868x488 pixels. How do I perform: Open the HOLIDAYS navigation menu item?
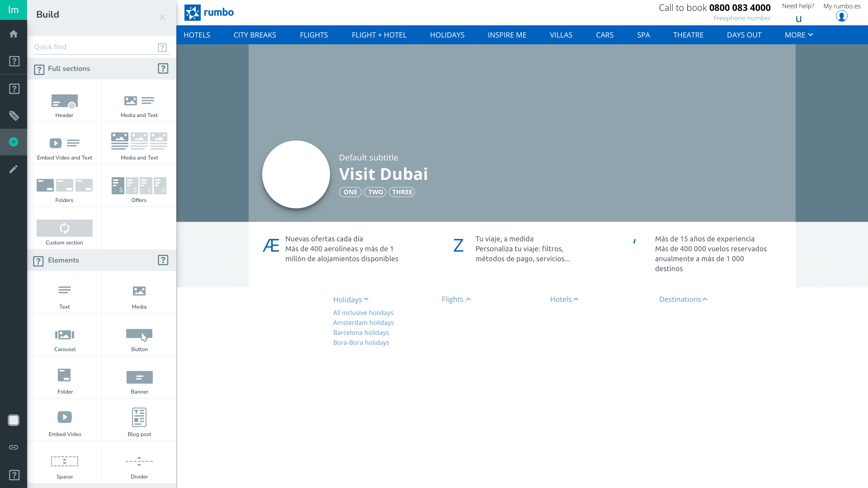click(x=447, y=35)
